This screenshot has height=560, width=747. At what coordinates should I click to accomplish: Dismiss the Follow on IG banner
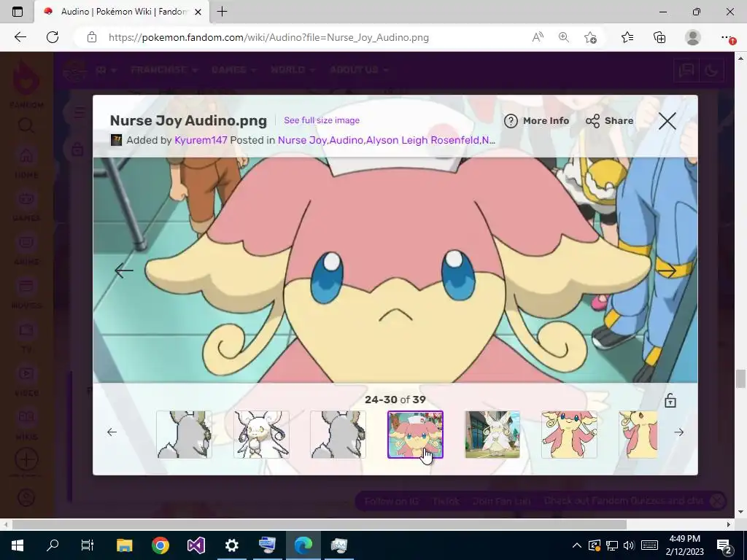click(717, 501)
